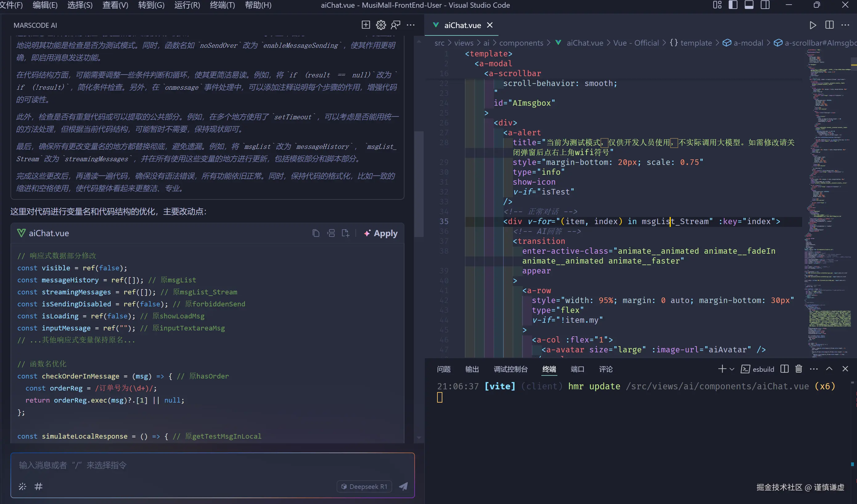Image resolution: width=857 pixels, height=504 pixels.
Task: Copy the aiChat.vue code snippet
Action: [316, 233]
